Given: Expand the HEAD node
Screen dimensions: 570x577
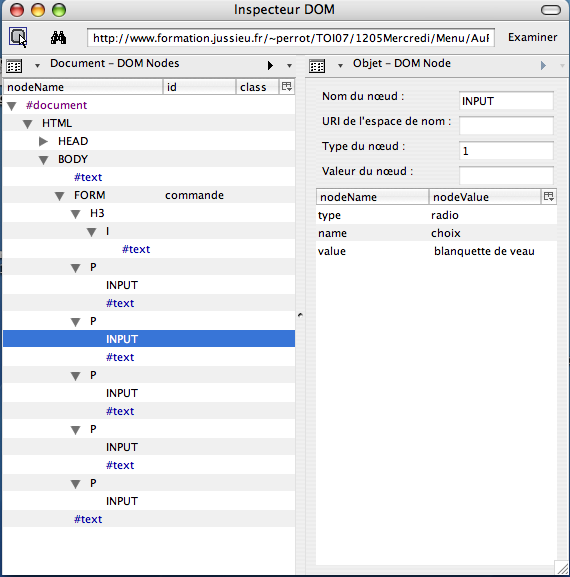Looking at the screenshot, I should (x=43, y=141).
